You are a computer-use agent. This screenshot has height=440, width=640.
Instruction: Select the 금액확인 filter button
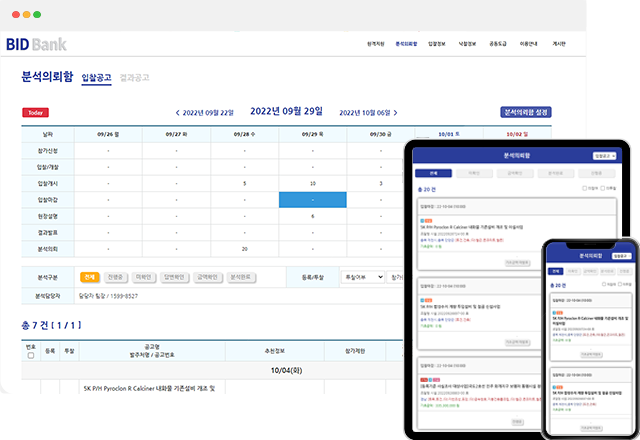[207, 277]
